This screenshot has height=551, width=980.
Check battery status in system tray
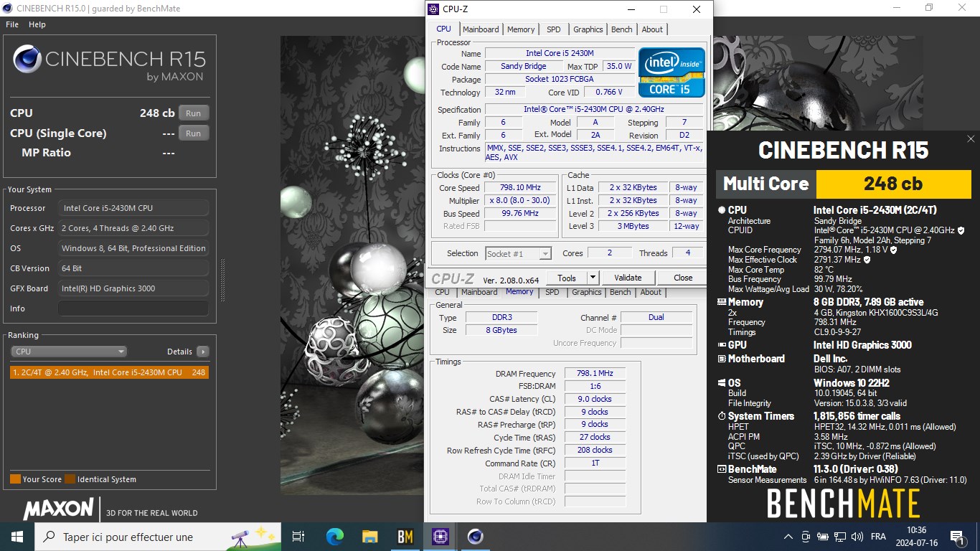(822, 536)
